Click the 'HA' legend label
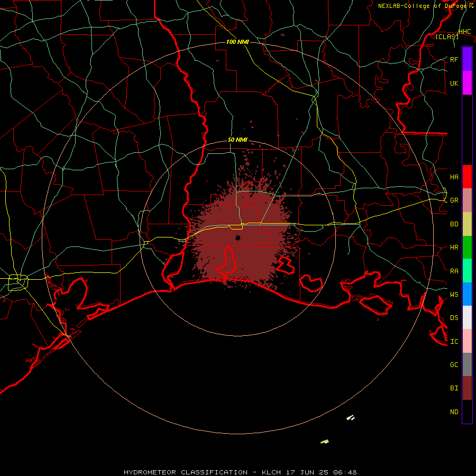Screen dimensions: 476x476 [x=454, y=177]
